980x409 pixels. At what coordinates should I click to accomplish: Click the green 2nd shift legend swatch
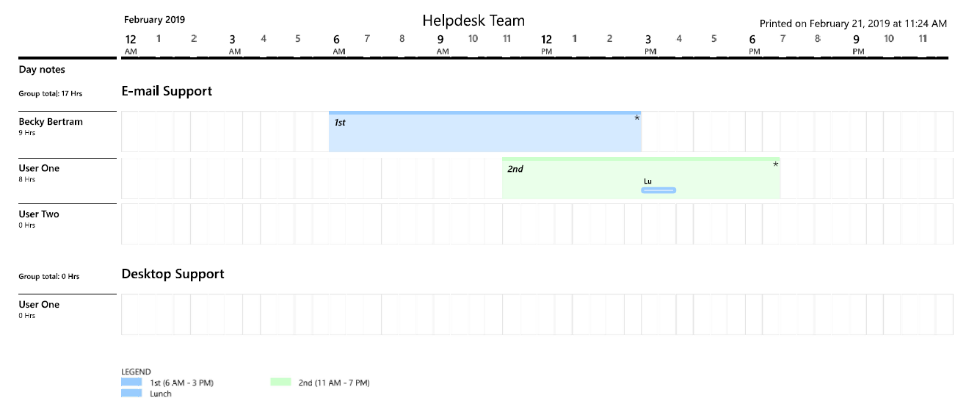[281, 383]
